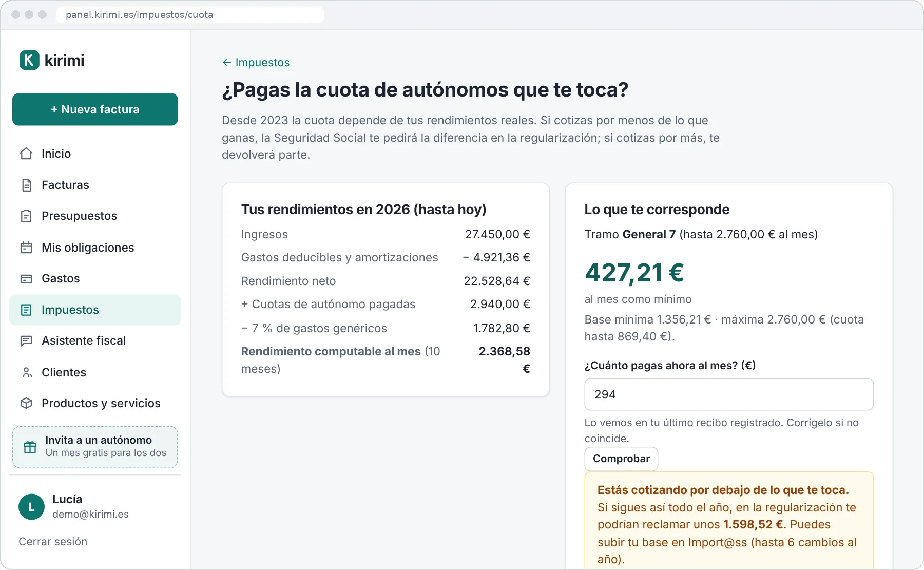This screenshot has width=924, height=570.
Task: Click Cerrar sesión
Action: (x=53, y=542)
